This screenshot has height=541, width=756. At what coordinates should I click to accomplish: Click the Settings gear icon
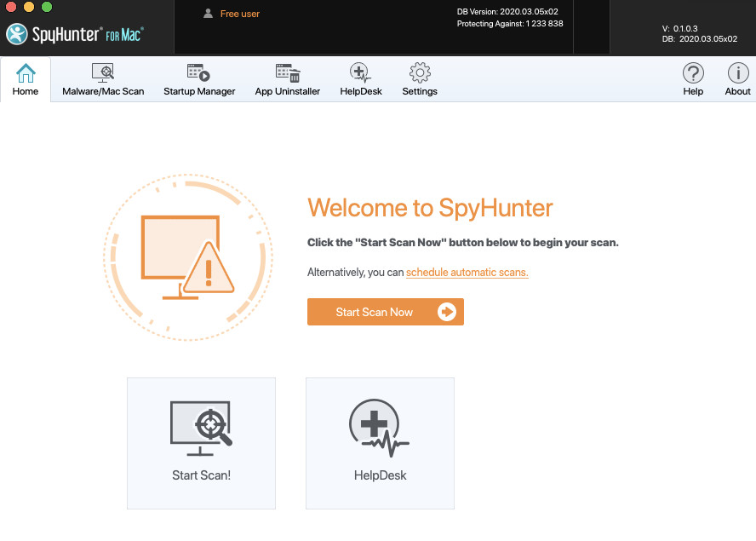tap(420, 72)
